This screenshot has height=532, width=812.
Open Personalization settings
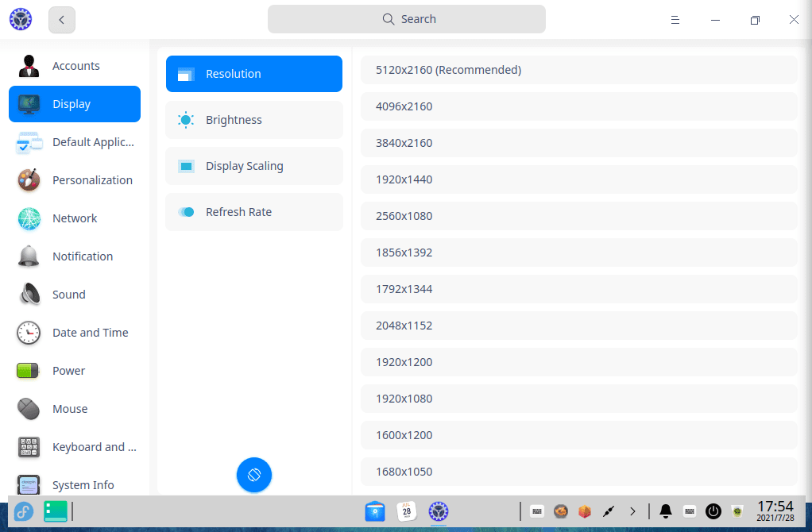coord(75,180)
